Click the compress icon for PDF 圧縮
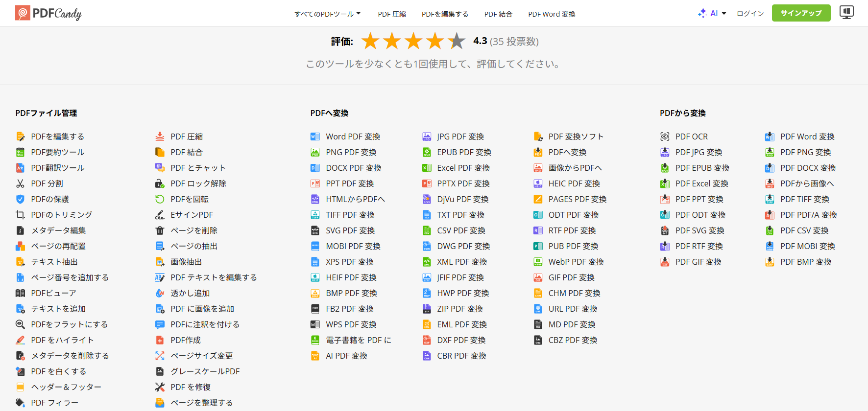The height and width of the screenshot is (411, 868). (x=160, y=137)
